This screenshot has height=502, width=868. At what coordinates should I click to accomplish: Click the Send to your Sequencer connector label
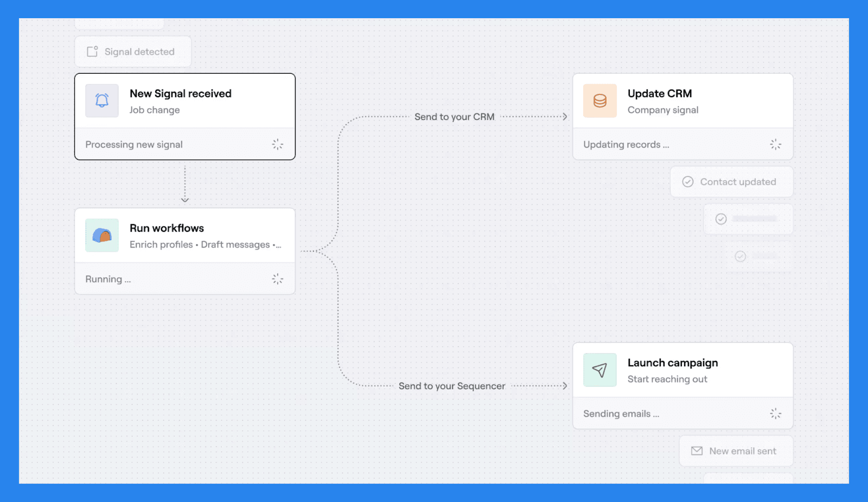[452, 386]
